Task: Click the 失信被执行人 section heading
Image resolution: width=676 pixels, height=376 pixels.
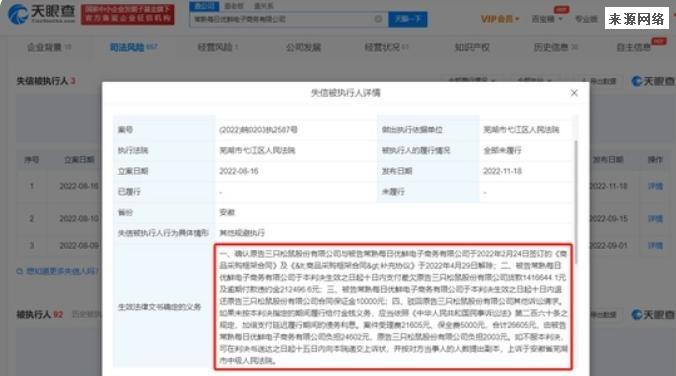Action: tap(42, 81)
